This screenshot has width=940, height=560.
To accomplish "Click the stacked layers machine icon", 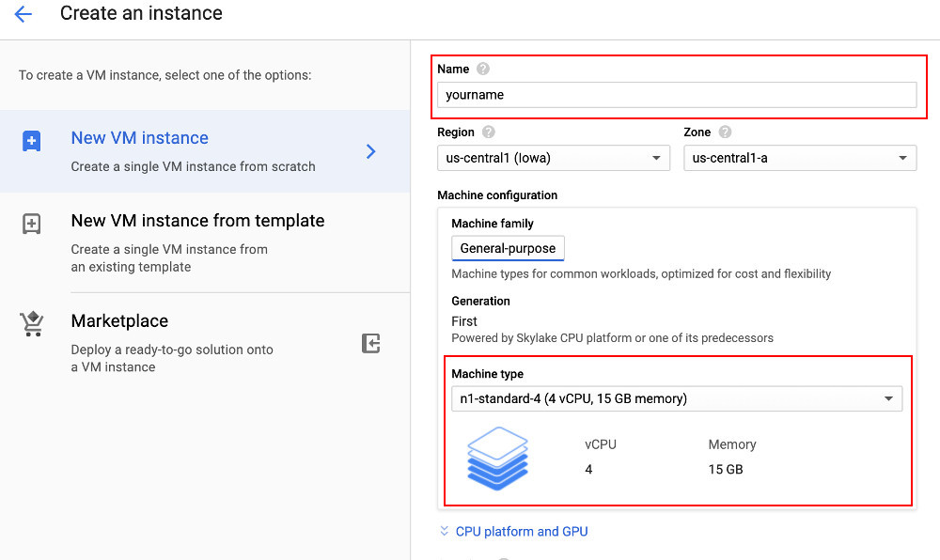I will point(497,458).
